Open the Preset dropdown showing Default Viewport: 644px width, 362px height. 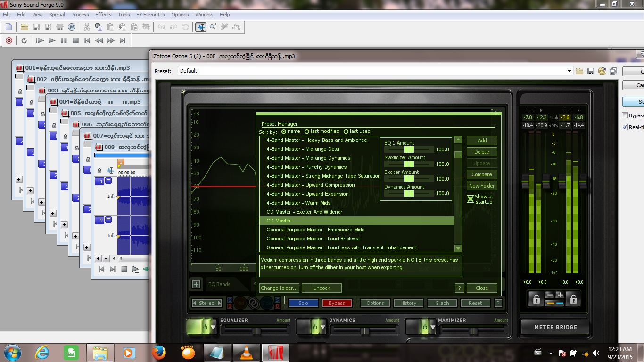point(376,71)
